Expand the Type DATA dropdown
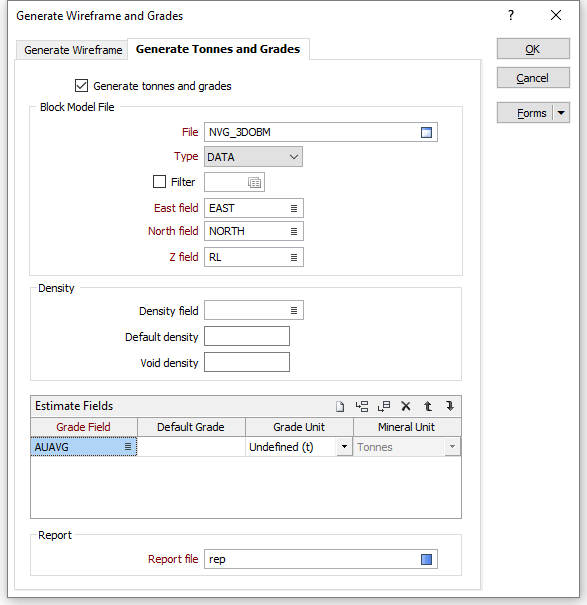This screenshot has width=587, height=605. point(253,157)
